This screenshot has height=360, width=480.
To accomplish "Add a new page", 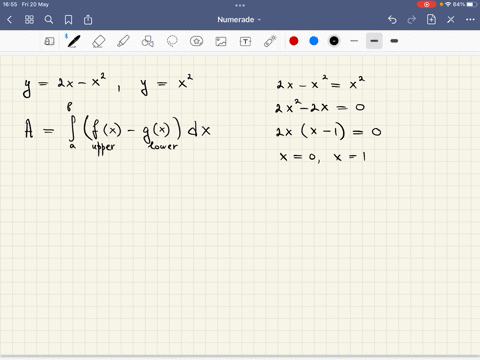I will pyautogui.click(x=431, y=20).
